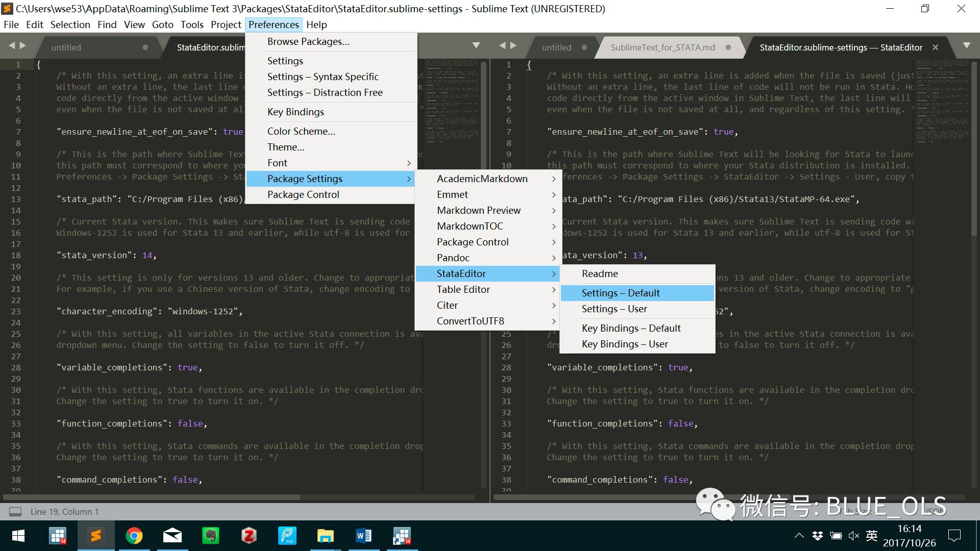Launch Google Chrome from the taskbar
The height and width of the screenshot is (551, 980).
134,536
